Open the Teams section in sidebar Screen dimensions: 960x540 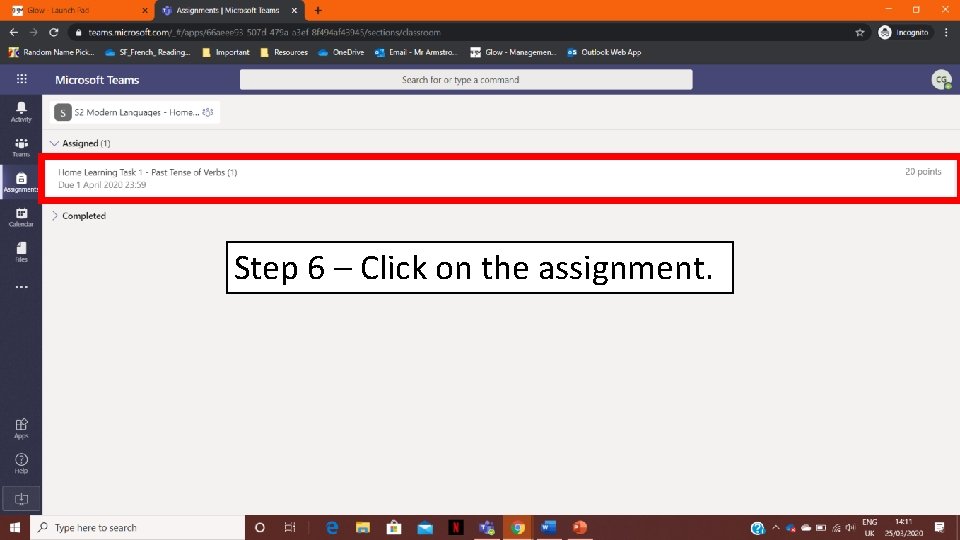pyautogui.click(x=21, y=147)
